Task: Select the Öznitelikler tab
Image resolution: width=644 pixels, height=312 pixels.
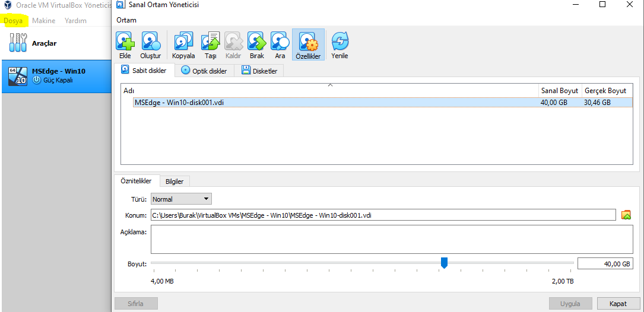Action: click(135, 181)
